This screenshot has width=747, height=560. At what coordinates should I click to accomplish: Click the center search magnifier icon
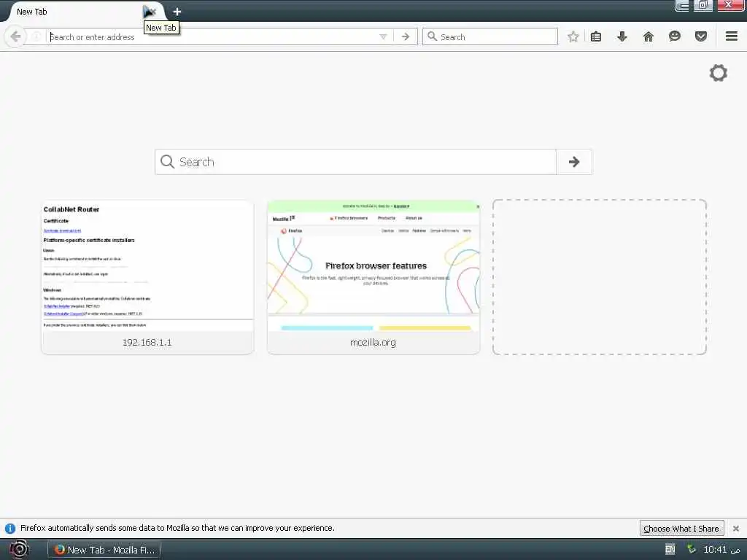(167, 162)
